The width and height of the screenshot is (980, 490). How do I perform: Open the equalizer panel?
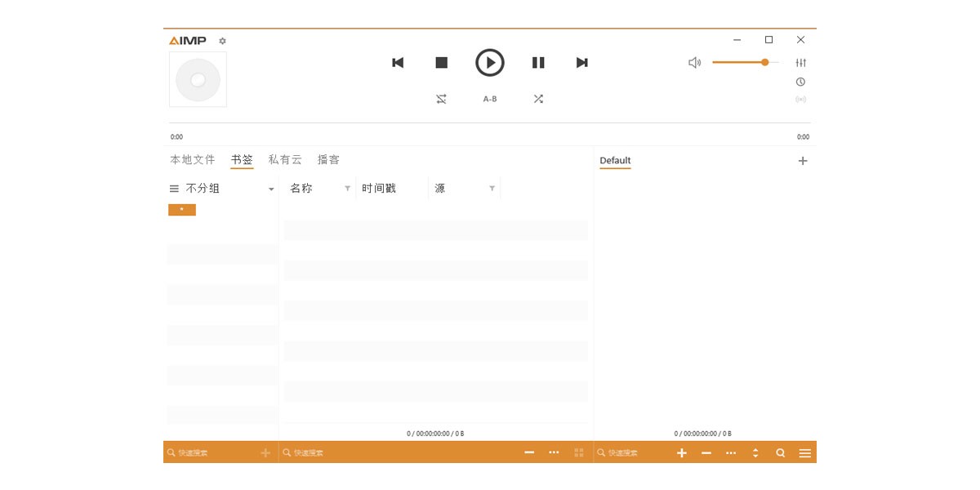click(x=802, y=61)
